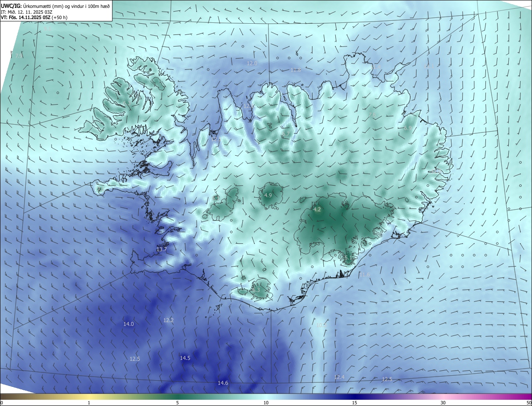This screenshot has height=406, width=532.
Task: Click the 4.2 value on Vatnajökull glacier
Action: click(317, 210)
